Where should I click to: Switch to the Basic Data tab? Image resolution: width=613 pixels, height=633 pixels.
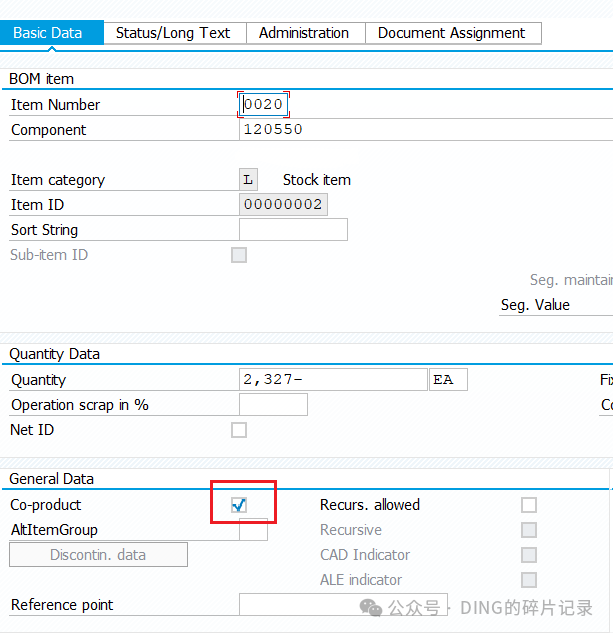52,33
